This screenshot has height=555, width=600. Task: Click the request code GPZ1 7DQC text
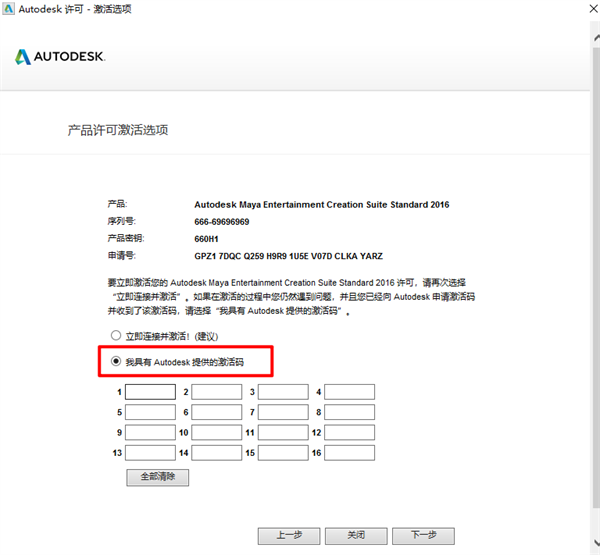[289, 256]
